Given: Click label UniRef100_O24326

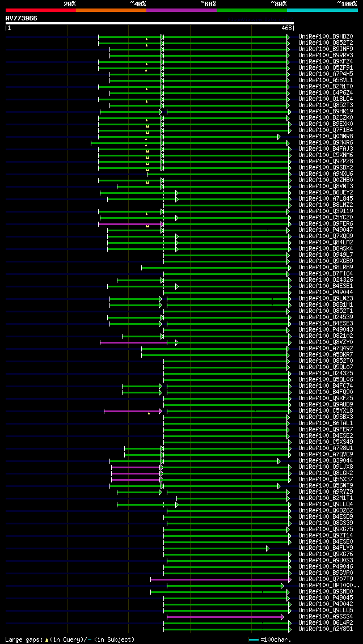Looking at the screenshot, I should pos(326,280).
